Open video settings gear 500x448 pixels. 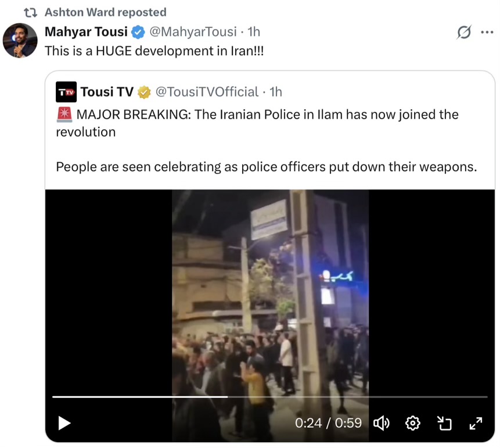tap(413, 423)
